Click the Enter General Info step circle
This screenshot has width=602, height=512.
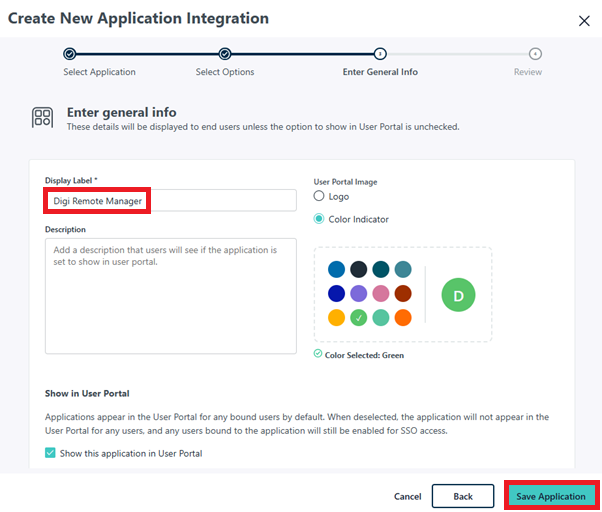tap(380, 54)
